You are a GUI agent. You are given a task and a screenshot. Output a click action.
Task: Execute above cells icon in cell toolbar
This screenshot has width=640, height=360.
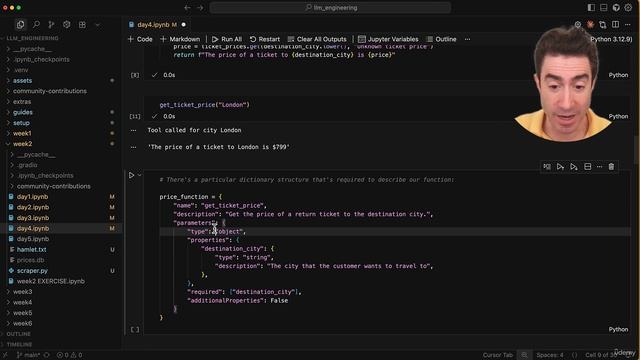click(560, 167)
